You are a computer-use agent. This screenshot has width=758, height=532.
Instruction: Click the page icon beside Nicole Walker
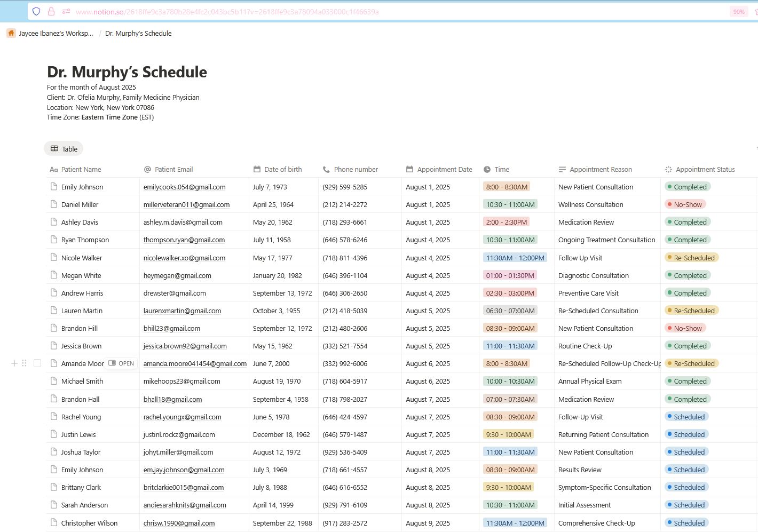(x=54, y=257)
